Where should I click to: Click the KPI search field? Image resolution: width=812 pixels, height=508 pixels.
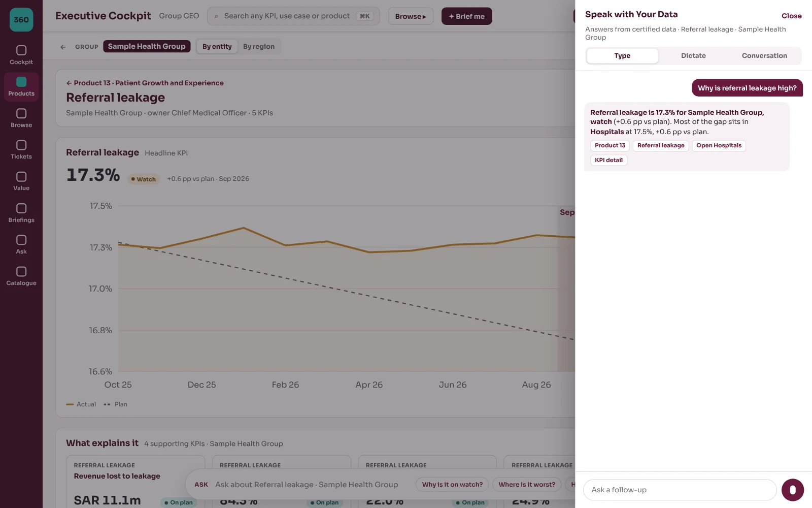(x=293, y=16)
